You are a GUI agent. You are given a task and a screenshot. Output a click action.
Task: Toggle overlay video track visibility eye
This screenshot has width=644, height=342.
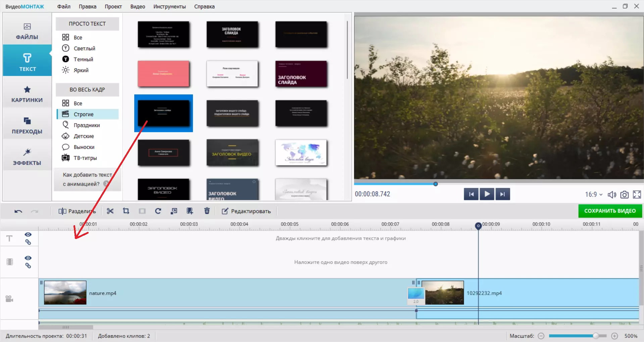click(x=28, y=258)
